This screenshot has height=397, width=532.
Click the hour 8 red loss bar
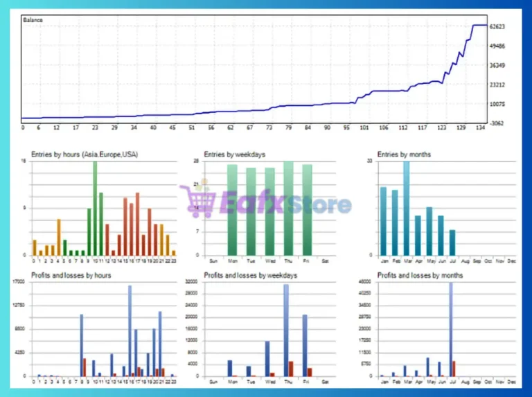(85, 367)
